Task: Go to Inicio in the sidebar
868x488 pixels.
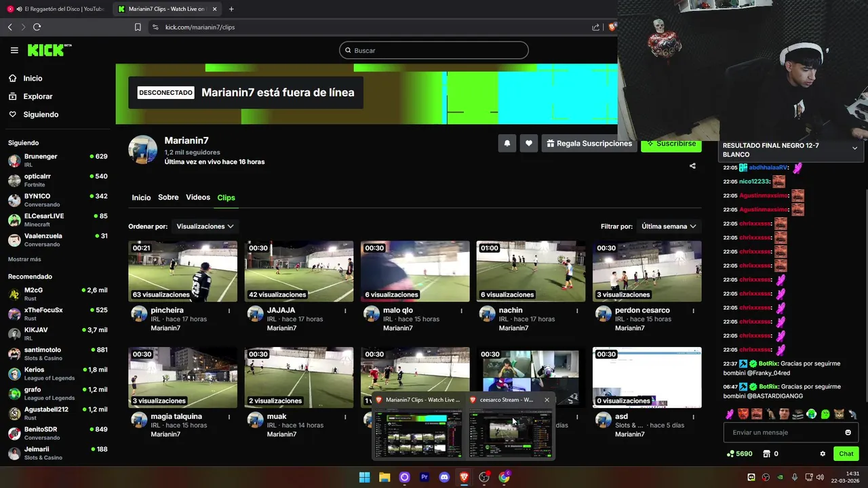Action: (33, 79)
